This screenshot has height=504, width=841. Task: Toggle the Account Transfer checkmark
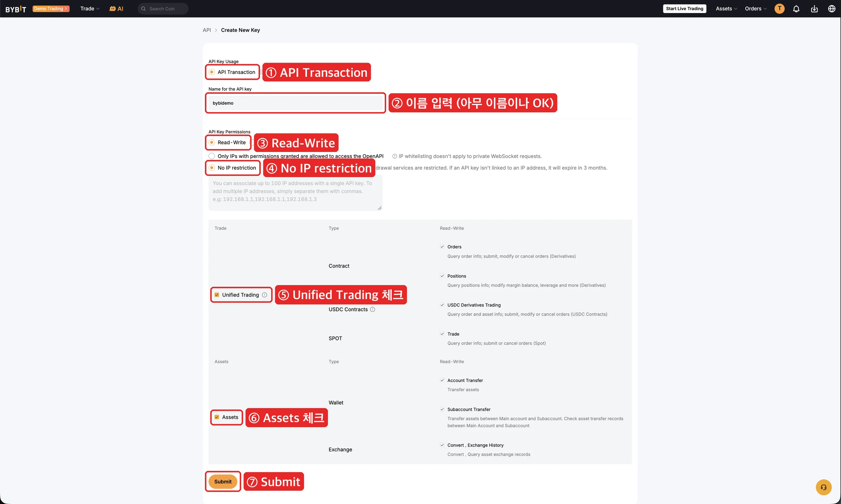[442, 380]
